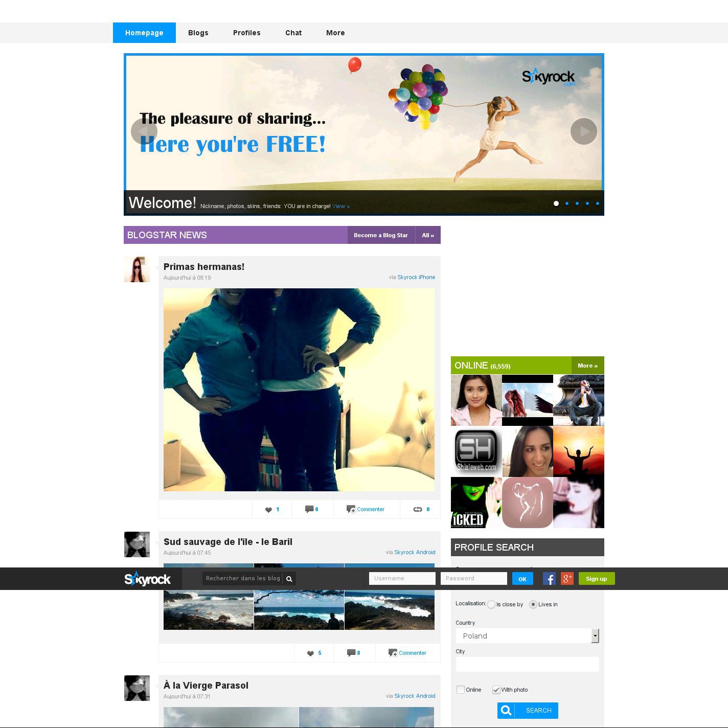Viewport: 728px width, 728px height.
Task: Go to the Profiles tab
Action: [x=246, y=33]
